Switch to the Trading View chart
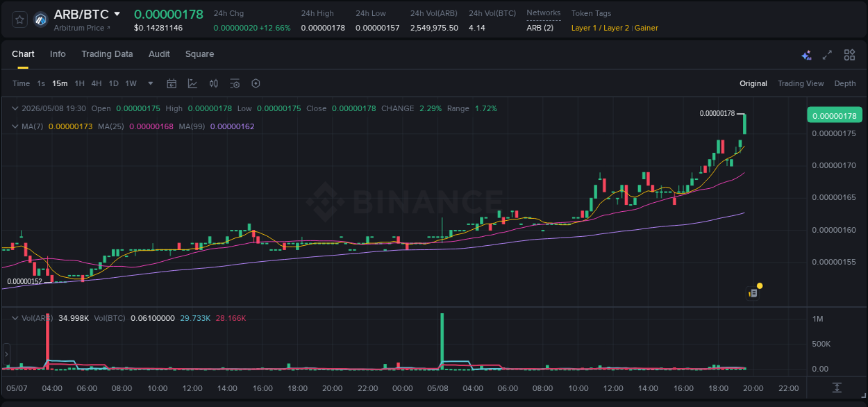The height and width of the screenshot is (407, 868). click(x=801, y=83)
